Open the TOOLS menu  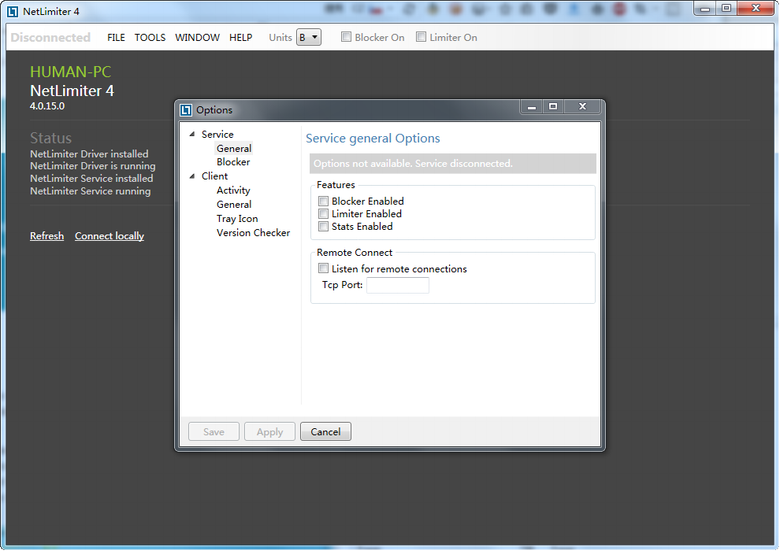pos(150,38)
